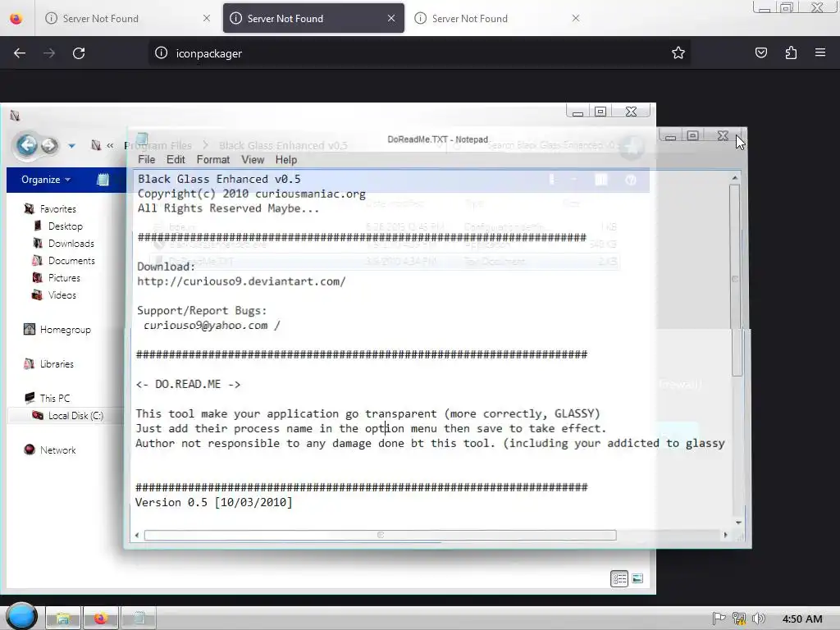Open File Explorer from taskbar
Viewport: 840px width, 630px height.
click(x=62, y=619)
